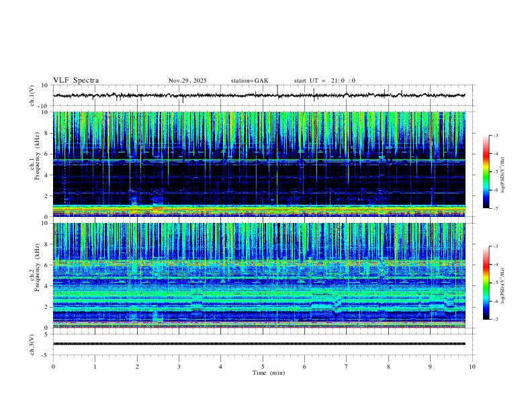The image size is (532, 411).
Task: Click the ch.3 voltage waveform band
Action: (x=259, y=344)
